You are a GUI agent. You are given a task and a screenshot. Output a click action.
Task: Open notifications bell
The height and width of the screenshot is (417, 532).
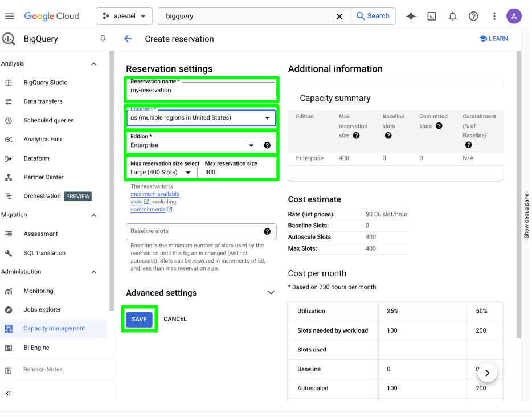452,16
